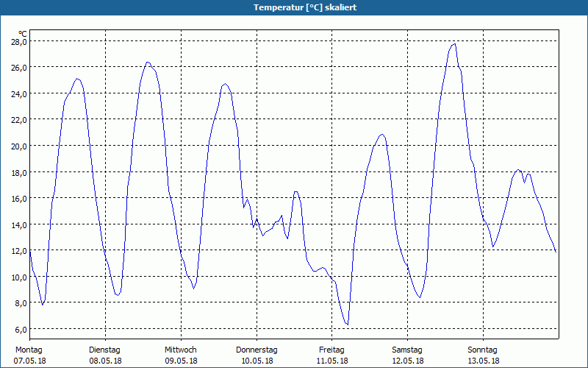Click the Friday morning minimum near 6 degrees
Viewport: 588px width, 368px height.
(348, 324)
